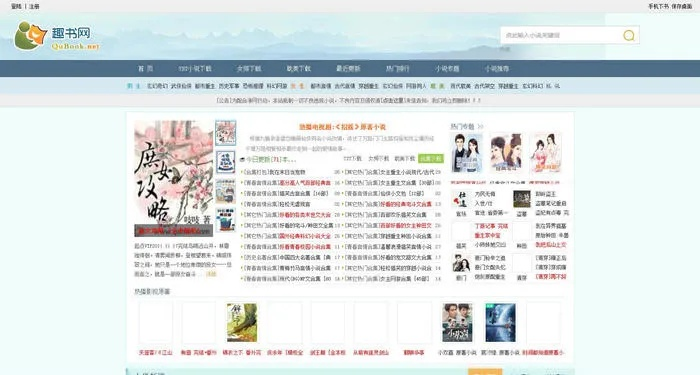Open TXT小说下载 in the navigation bar

tap(195, 68)
